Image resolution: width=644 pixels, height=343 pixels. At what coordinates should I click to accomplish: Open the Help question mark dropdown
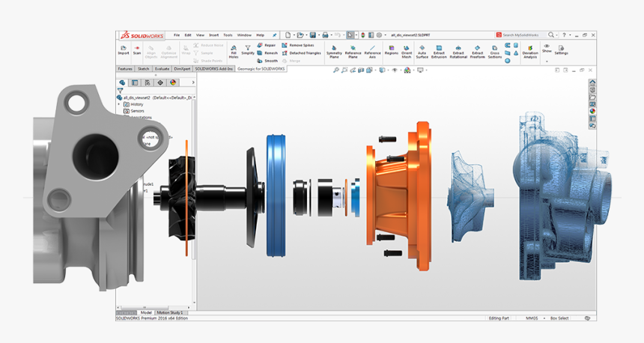click(570, 35)
